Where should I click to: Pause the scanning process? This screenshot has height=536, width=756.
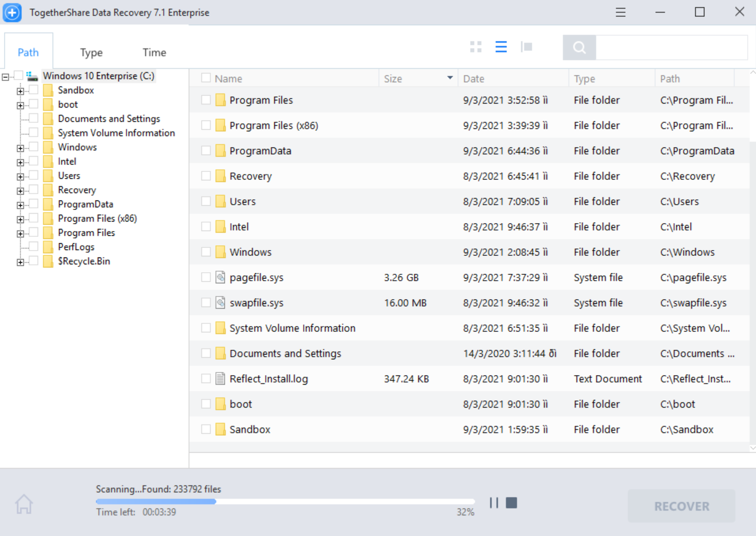[494, 503]
